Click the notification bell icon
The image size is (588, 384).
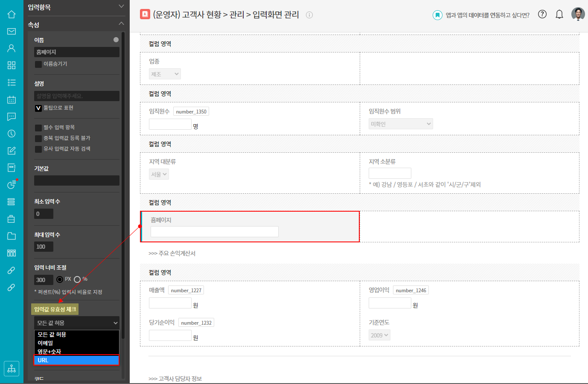559,15
